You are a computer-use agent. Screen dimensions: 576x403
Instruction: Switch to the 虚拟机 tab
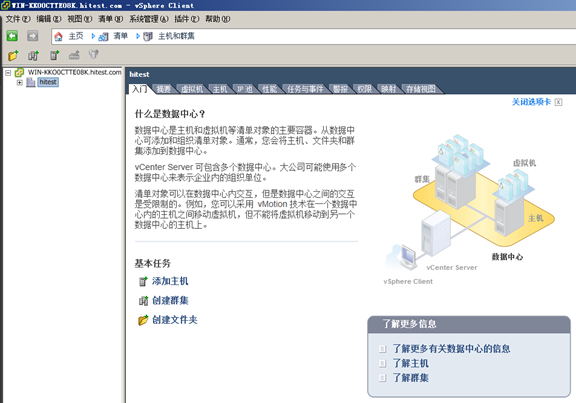192,89
